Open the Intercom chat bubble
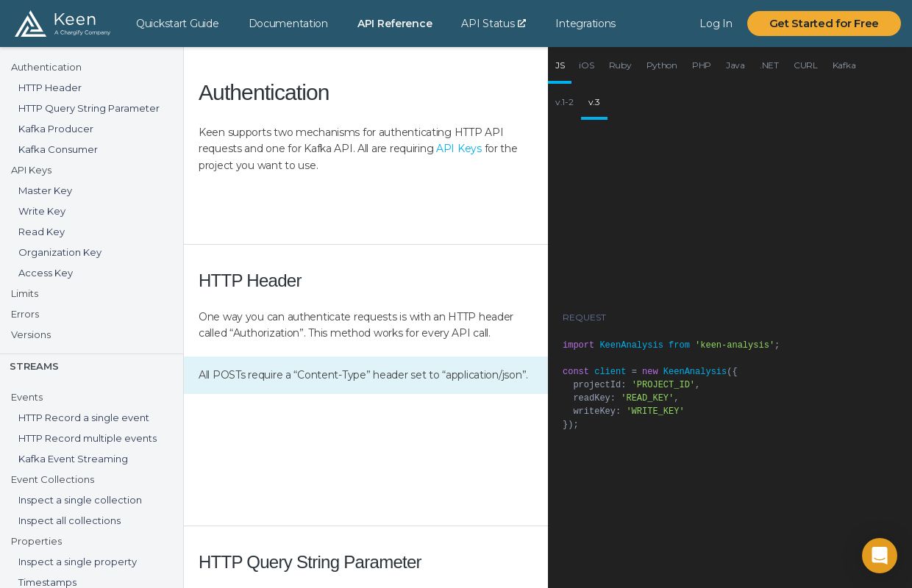The image size is (912, 588). [x=880, y=556]
